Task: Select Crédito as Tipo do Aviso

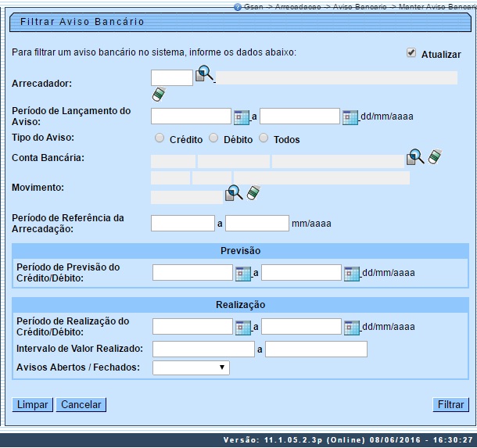Action: 160,138
